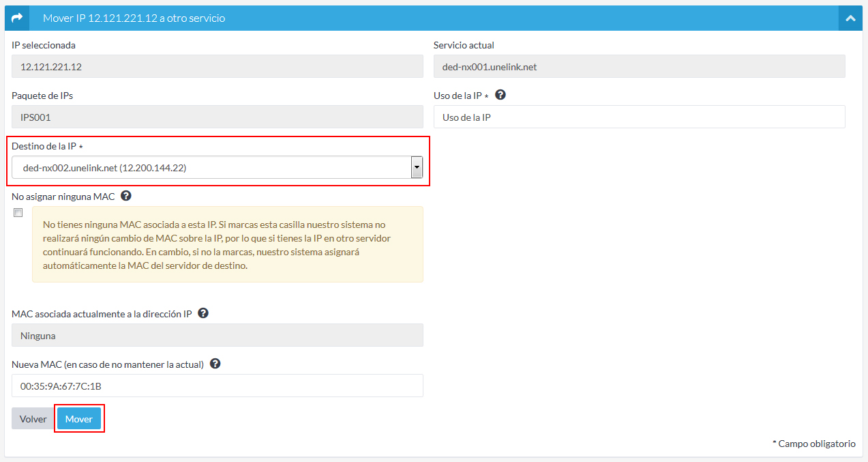This screenshot has height=462, width=868.
Task: Select the ded-nx002.unelink.net destination text
Action: point(104,168)
